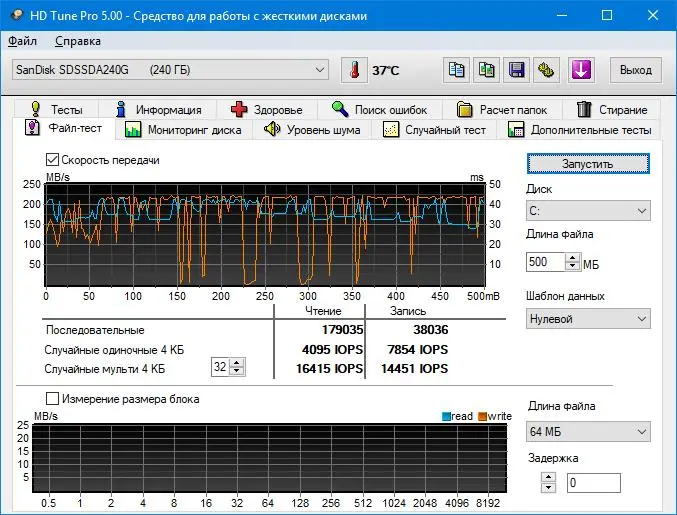
Task: Uncheck Скорость передачи checkbox
Action: pyautogui.click(x=52, y=160)
